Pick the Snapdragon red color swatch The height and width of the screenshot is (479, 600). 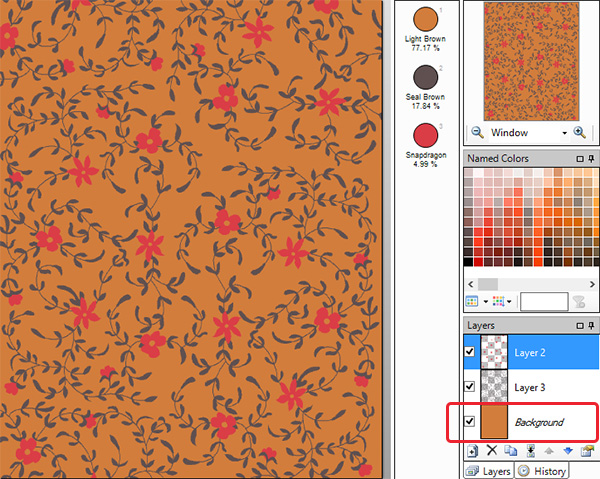click(426, 134)
